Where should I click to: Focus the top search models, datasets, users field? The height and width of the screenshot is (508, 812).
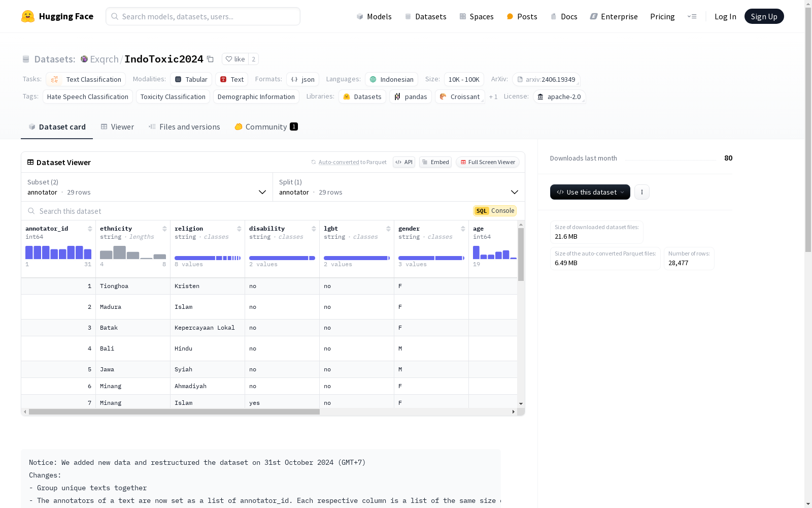coord(203,16)
